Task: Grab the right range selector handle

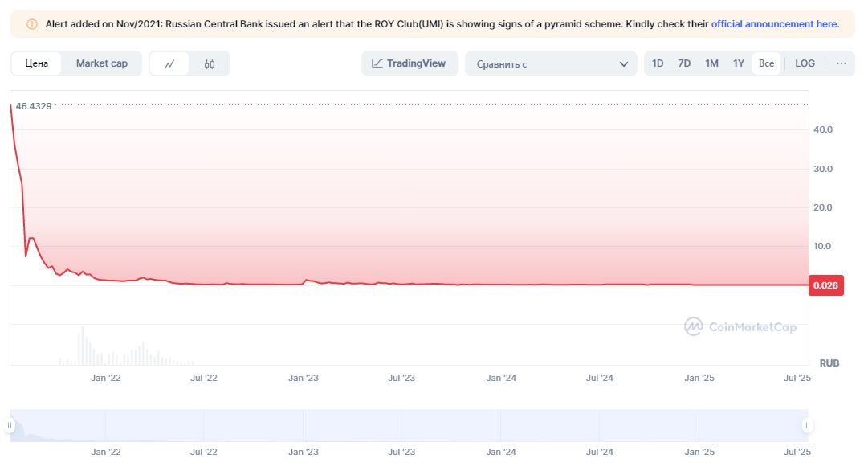Action: [x=807, y=425]
